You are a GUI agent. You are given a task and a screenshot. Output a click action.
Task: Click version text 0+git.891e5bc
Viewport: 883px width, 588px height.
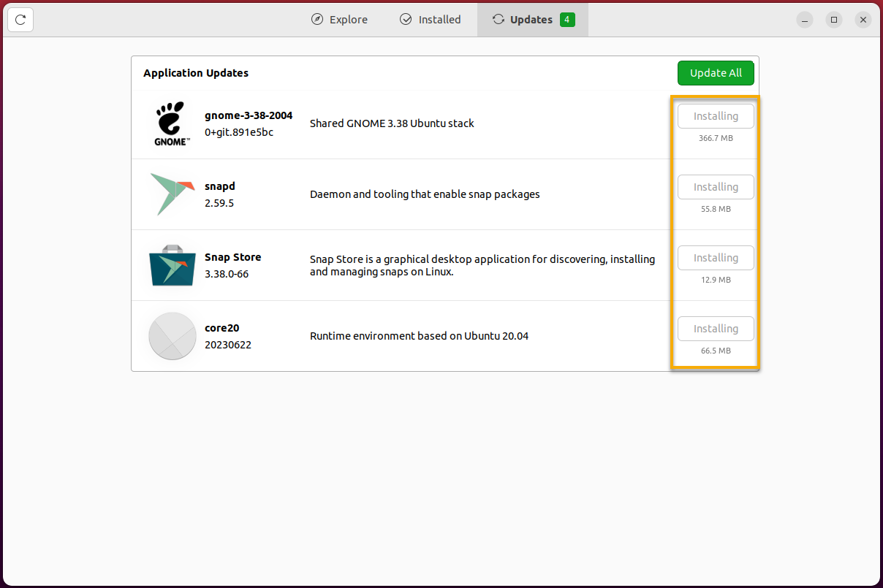[x=239, y=132]
